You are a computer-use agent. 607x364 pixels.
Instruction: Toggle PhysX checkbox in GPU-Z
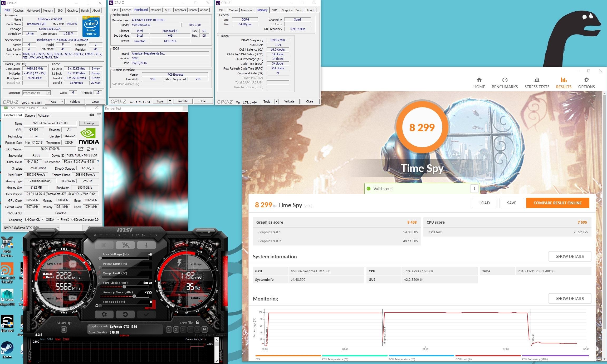coord(58,219)
